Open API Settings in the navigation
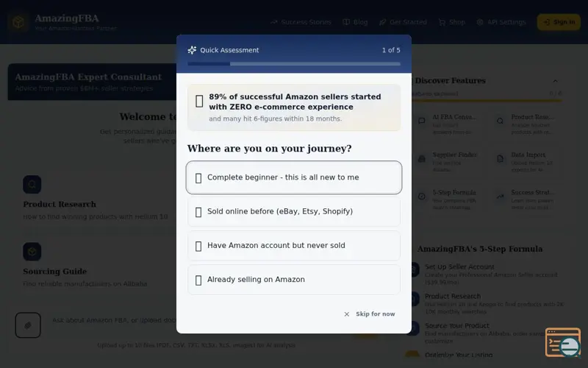Viewport: 588px width, 368px height. click(x=501, y=22)
